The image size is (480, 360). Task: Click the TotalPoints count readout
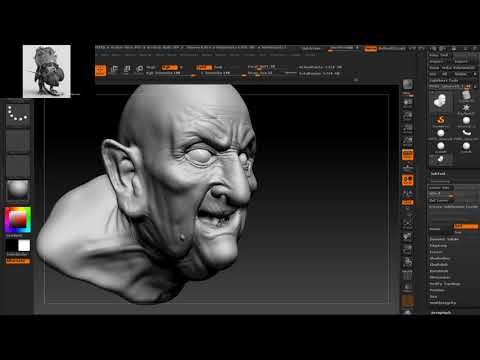tap(319, 73)
